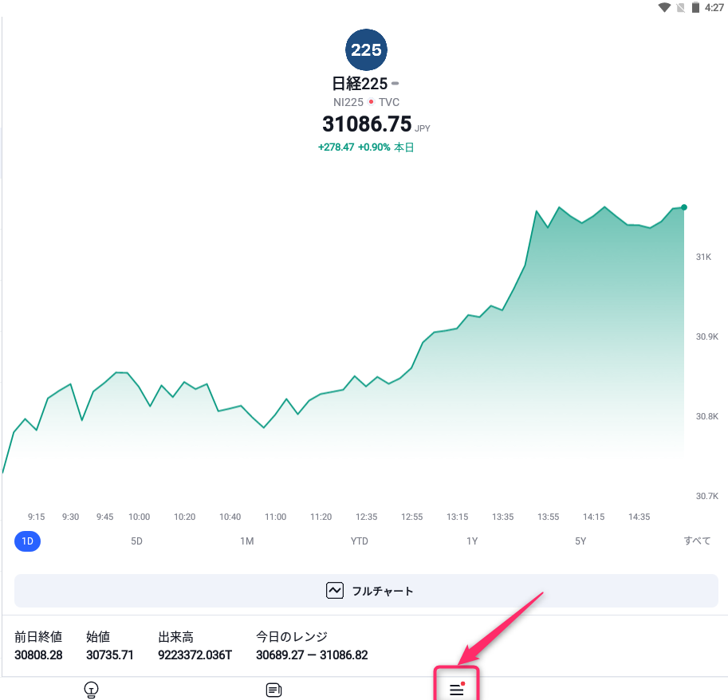
Task: Open the フルチャート full chart button
Action: [x=366, y=591]
